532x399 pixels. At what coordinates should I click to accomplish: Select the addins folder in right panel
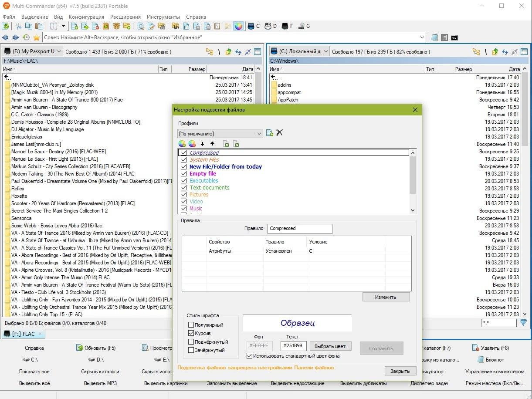tap(285, 85)
